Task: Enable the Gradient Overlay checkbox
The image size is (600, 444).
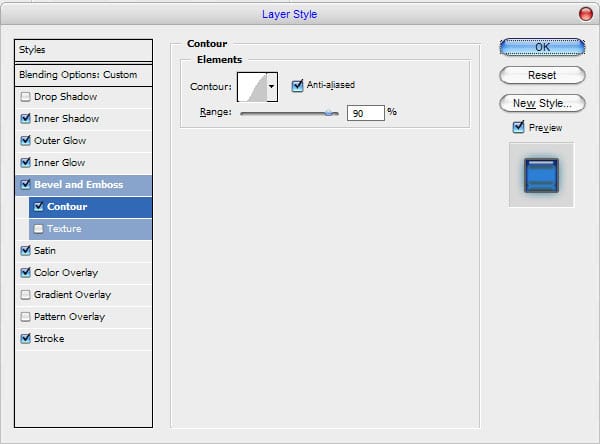Action: pyautogui.click(x=25, y=295)
